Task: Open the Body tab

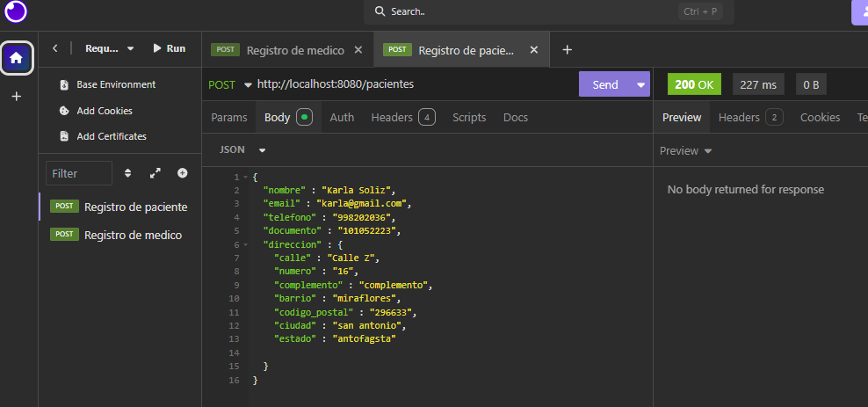Action: pyautogui.click(x=288, y=118)
